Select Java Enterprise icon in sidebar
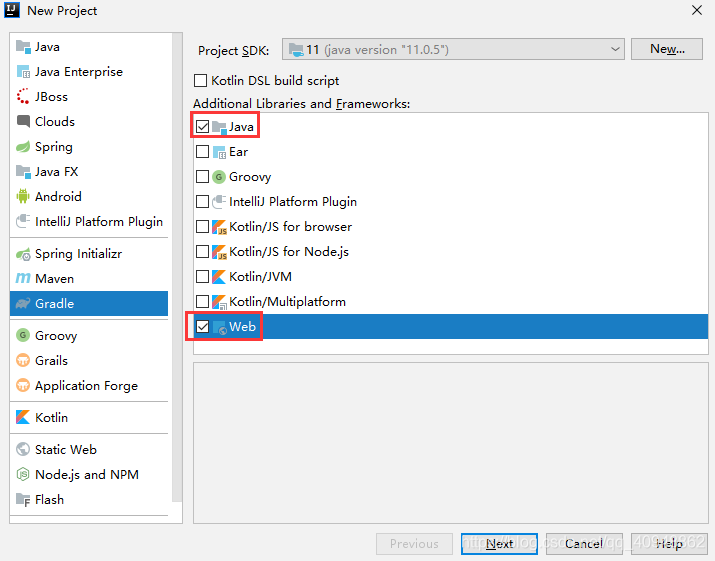715x561 pixels. click(x=23, y=72)
